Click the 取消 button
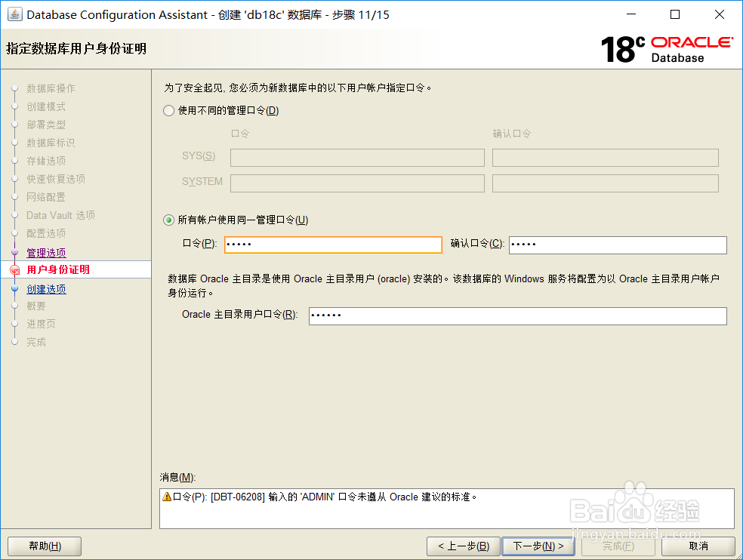This screenshot has width=743, height=560. [698, 546]
